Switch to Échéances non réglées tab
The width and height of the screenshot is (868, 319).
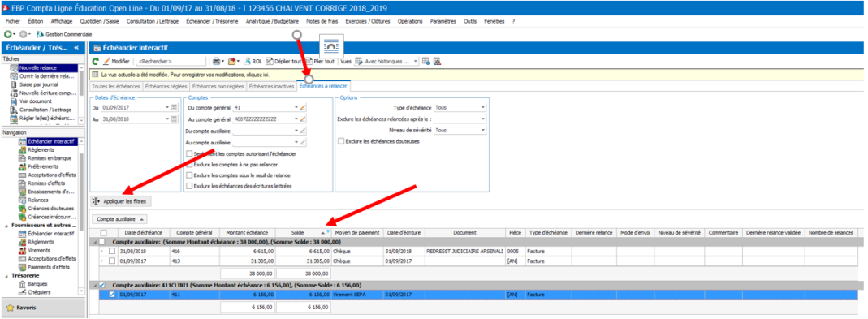point(218,86)
